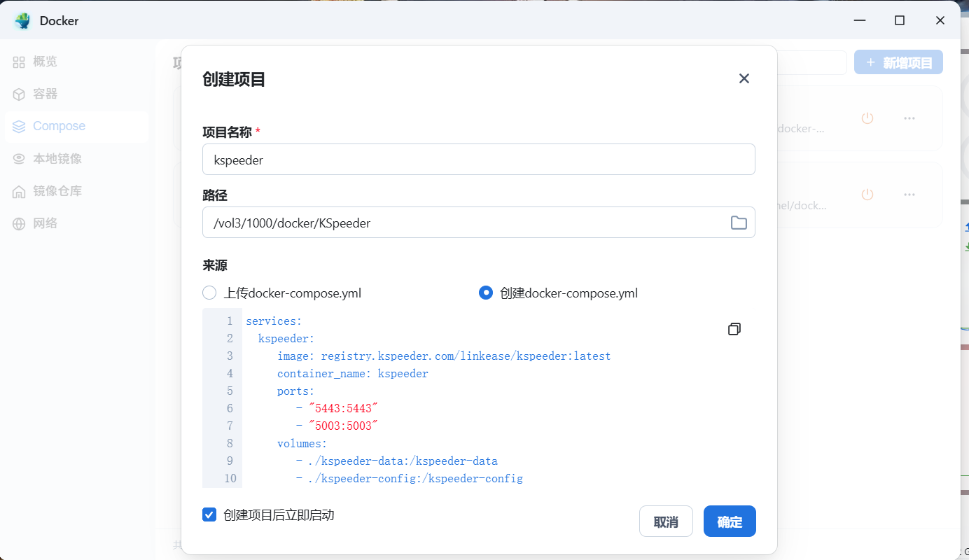Open more options for row ending 'docker-...'
Screen dimensions: 969x560
tap(909, 118)
